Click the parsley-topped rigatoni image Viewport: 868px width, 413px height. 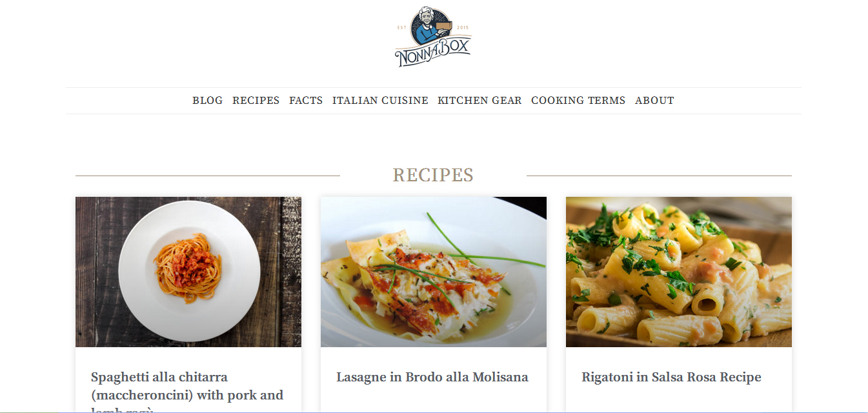point(679,272)
